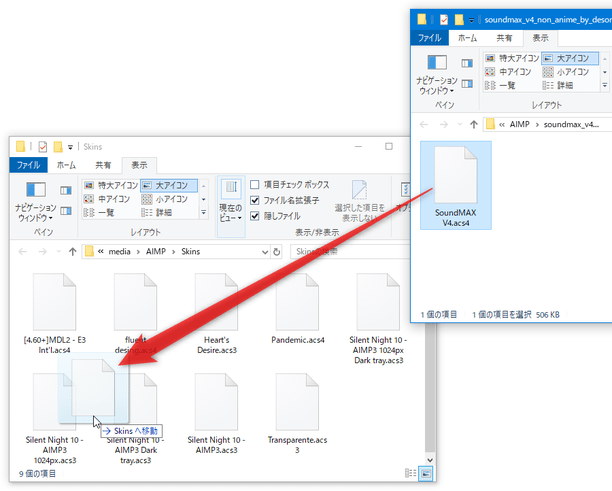Click AIMP in Skins address breadcrumb
Image resolution: width=612 pixels, height=491 pixels.
point(156,252)
